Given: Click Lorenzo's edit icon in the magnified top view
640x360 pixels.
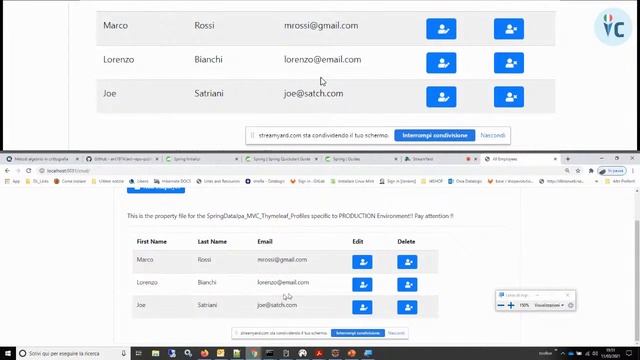Looking at the screenshot, I should (441, 63).
